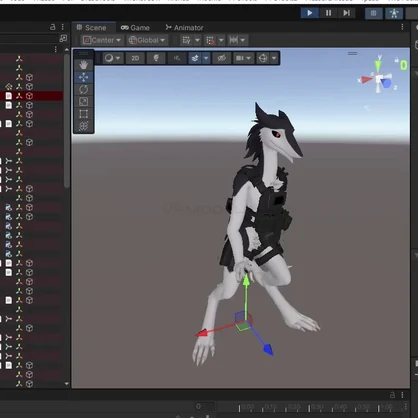
Task: Open the Center pivot mode dropdown
Action: coord(102,40)
